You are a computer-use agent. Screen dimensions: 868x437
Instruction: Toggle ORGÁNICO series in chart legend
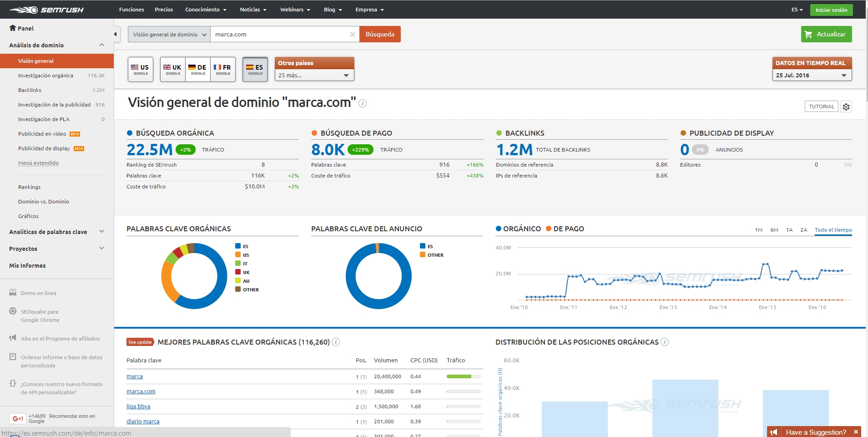(518, 229)
